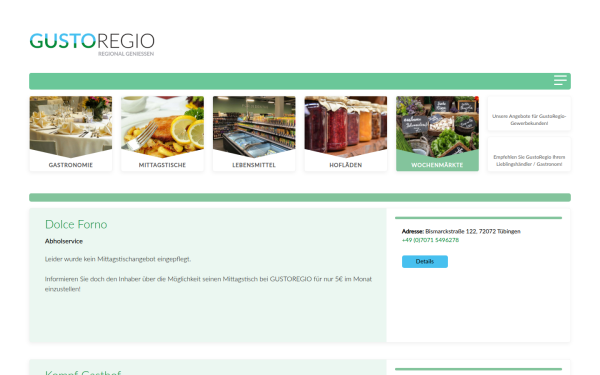Viewport: 600px width, 375px height.
Task: Click the Abholservice label
Action: (64, 241)
